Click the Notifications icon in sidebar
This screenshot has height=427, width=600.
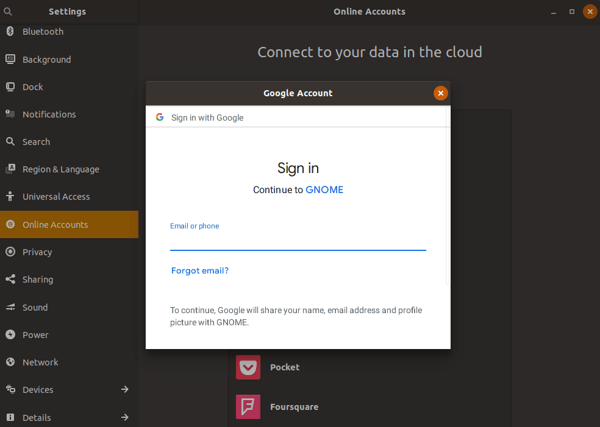click(x=10, y=114)
